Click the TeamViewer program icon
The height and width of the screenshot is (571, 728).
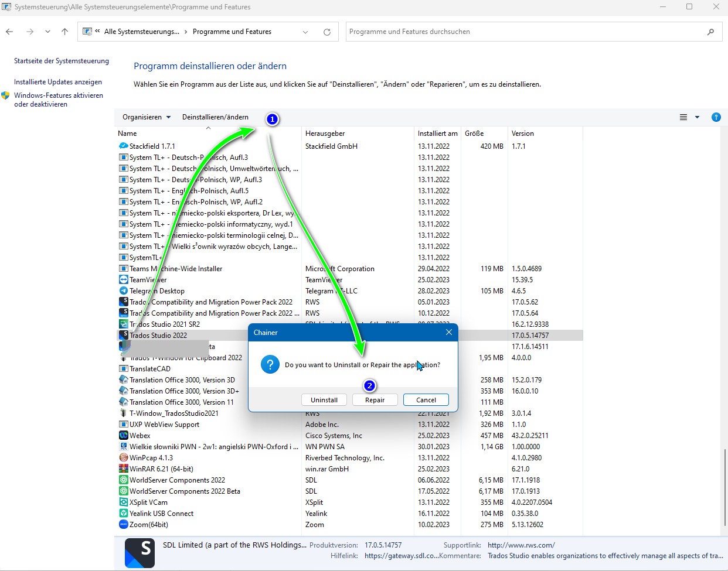pos(123,280)
